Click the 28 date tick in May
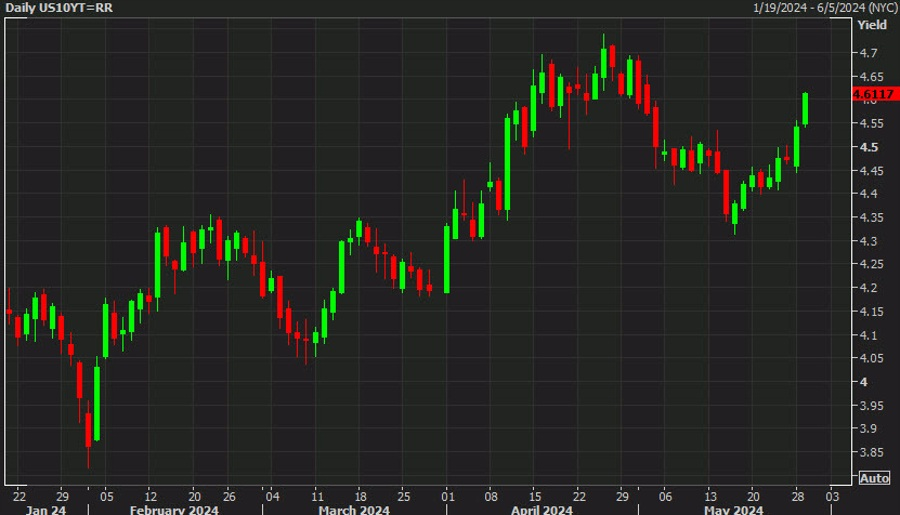This screenshot has height=515, width=900. pos(798,496)
